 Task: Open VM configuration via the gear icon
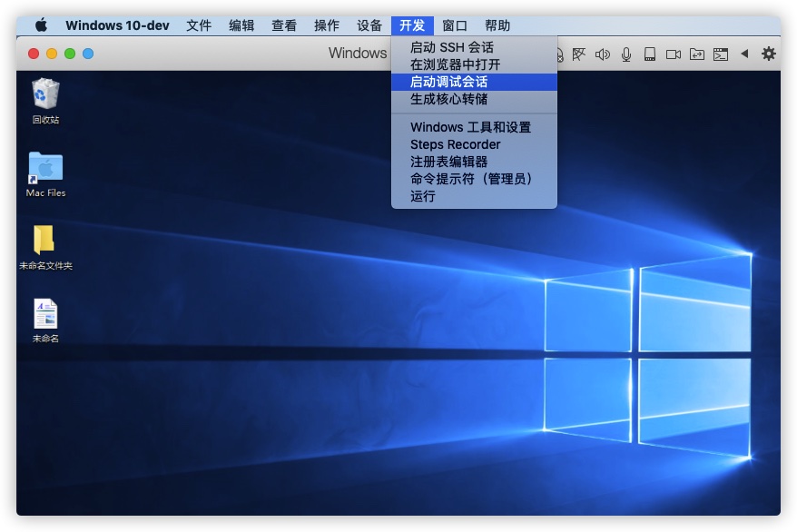pyautogui.click(x=769, y=54)
